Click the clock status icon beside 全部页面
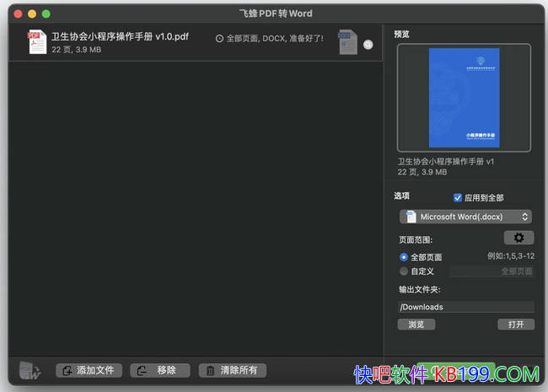Screen dimensions: 548x392 coord(220,39)
